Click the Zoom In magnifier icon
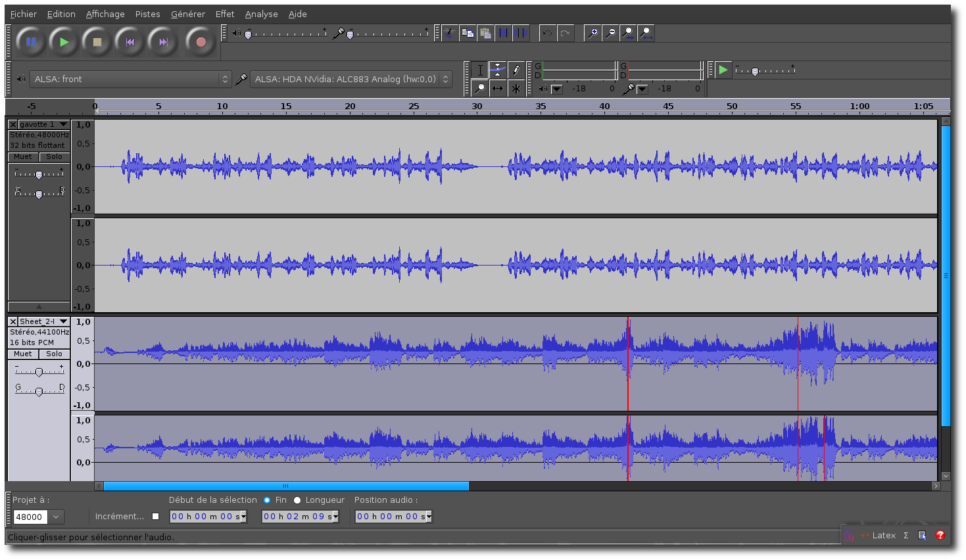The width and height of the screenshot is (966, 560). (592, 33)
